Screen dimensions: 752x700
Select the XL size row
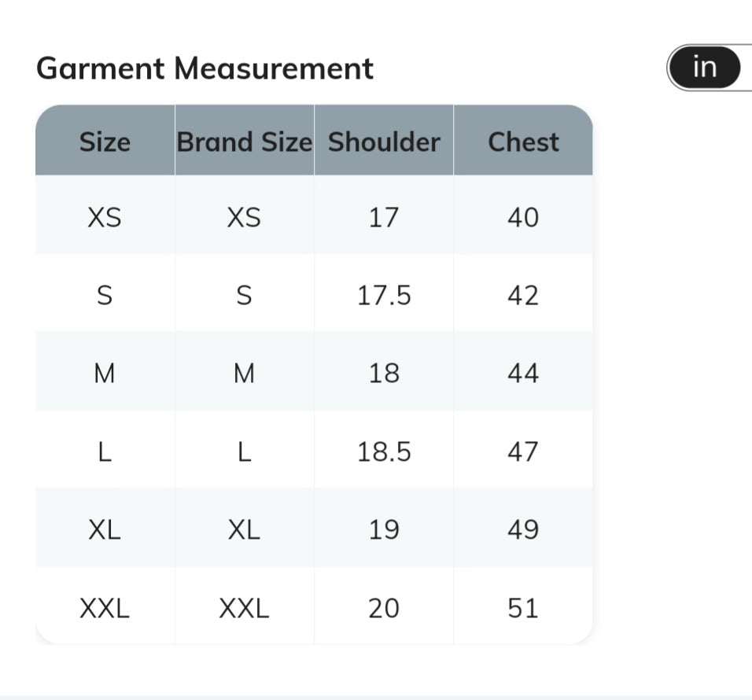[x=314, y=528]
